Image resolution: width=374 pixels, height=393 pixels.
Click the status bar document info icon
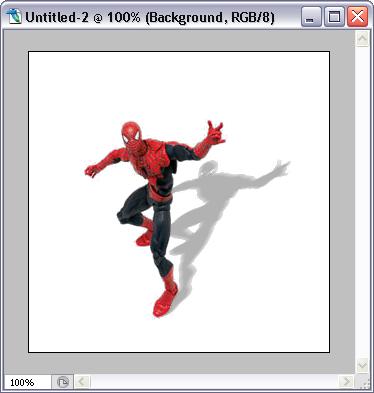(63, 382)
